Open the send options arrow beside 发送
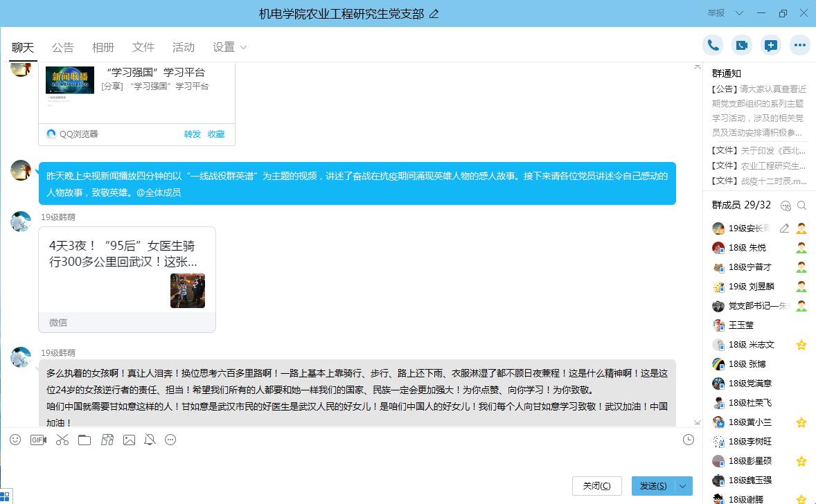 pos(683,486)
